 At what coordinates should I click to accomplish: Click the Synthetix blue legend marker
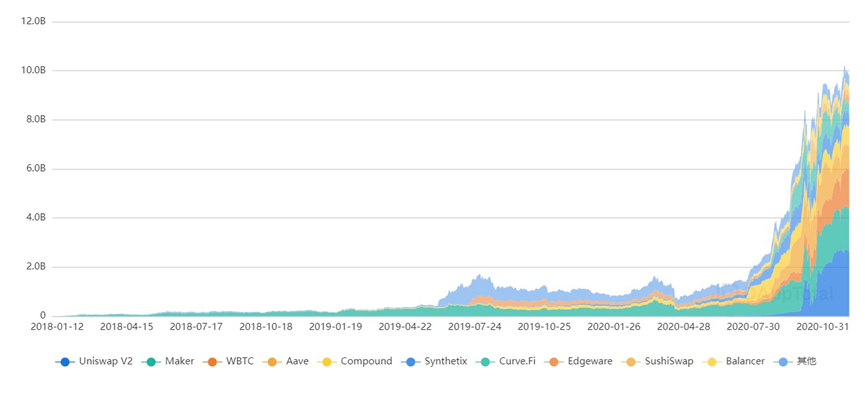point(410,362)
